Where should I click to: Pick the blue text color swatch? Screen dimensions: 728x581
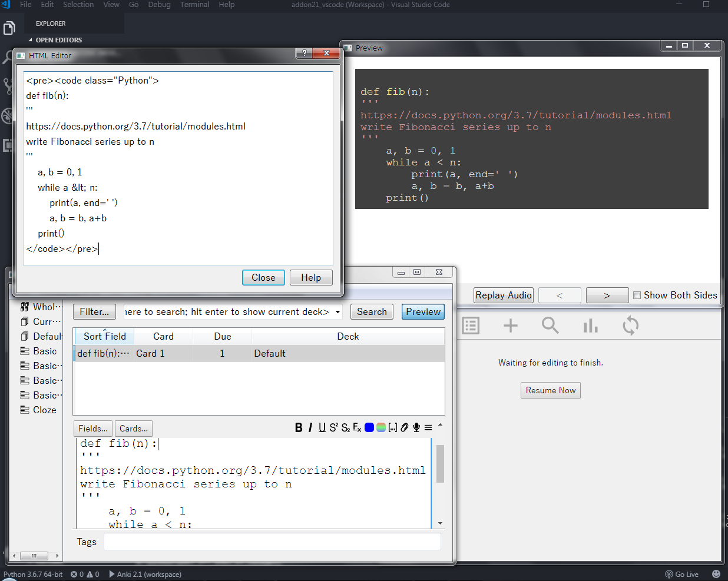click(x=369, y=428)
